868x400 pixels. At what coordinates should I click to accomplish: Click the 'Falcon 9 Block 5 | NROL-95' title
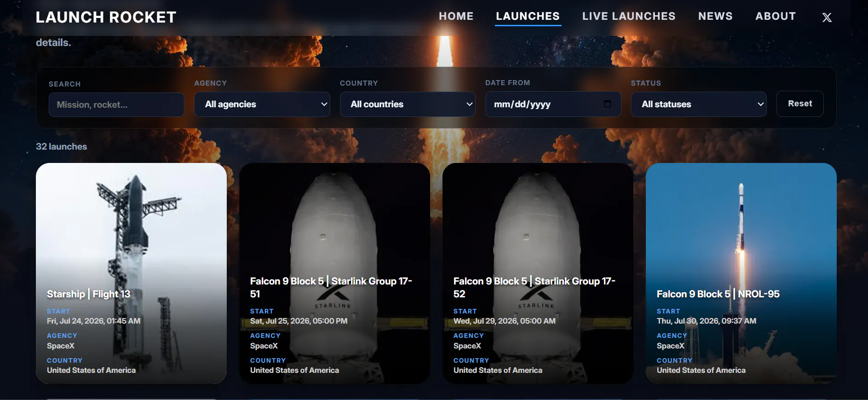[x=718, y=294]
